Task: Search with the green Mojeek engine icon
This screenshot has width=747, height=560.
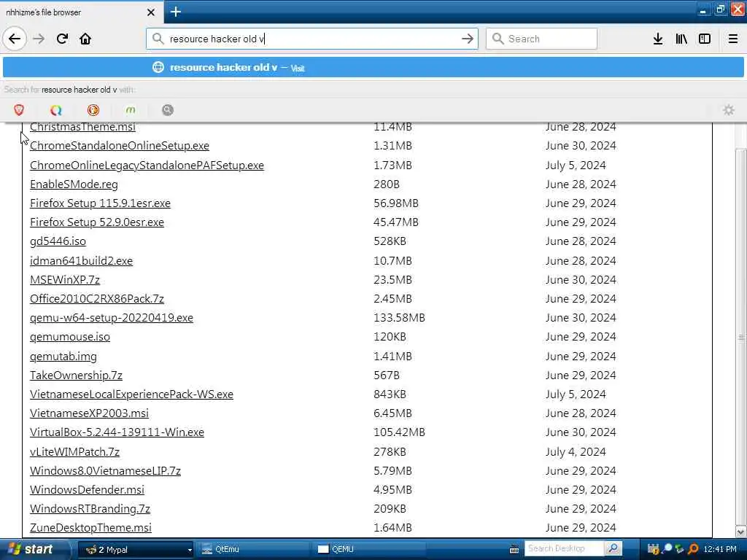Action: pyautogui.click(x=131, y=110)
